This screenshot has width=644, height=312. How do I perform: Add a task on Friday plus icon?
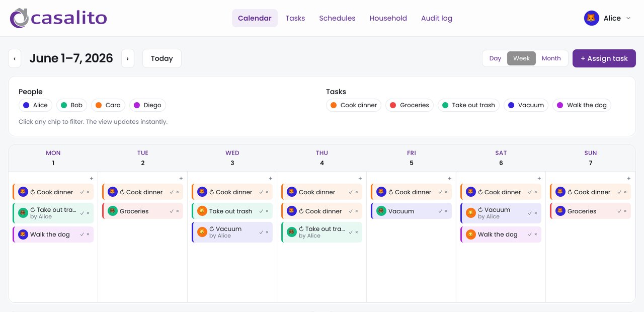point(450,179)
